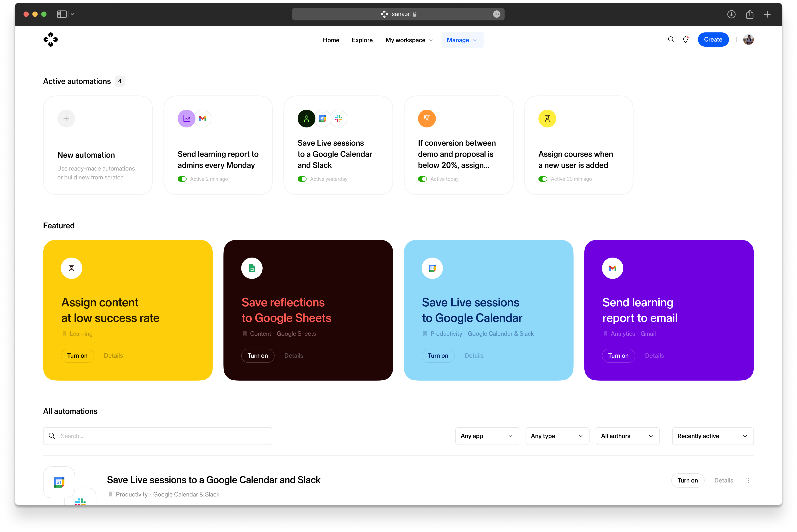Expand the Any app filter dropdown

[x=487, y=436]
